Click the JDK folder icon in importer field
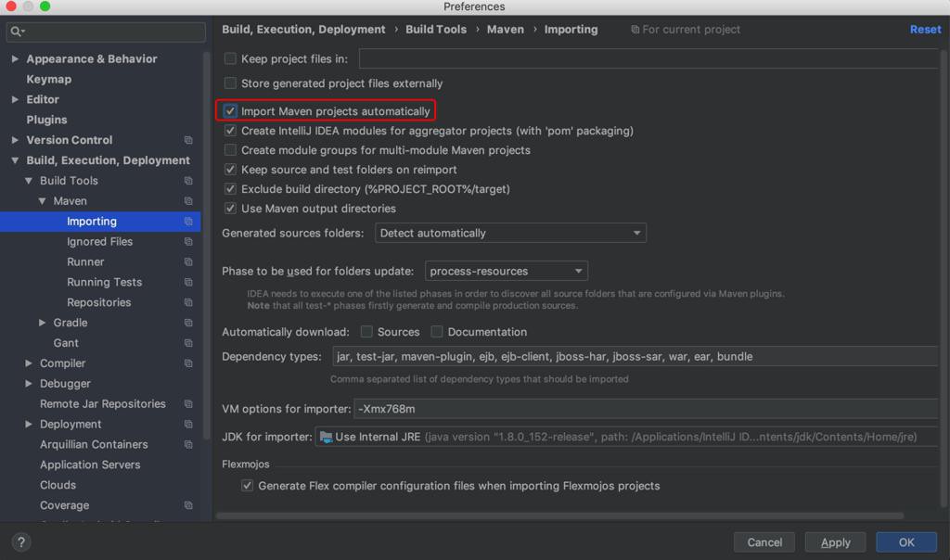Viewport: 950px width, 560px height. (x=326, y=437)
